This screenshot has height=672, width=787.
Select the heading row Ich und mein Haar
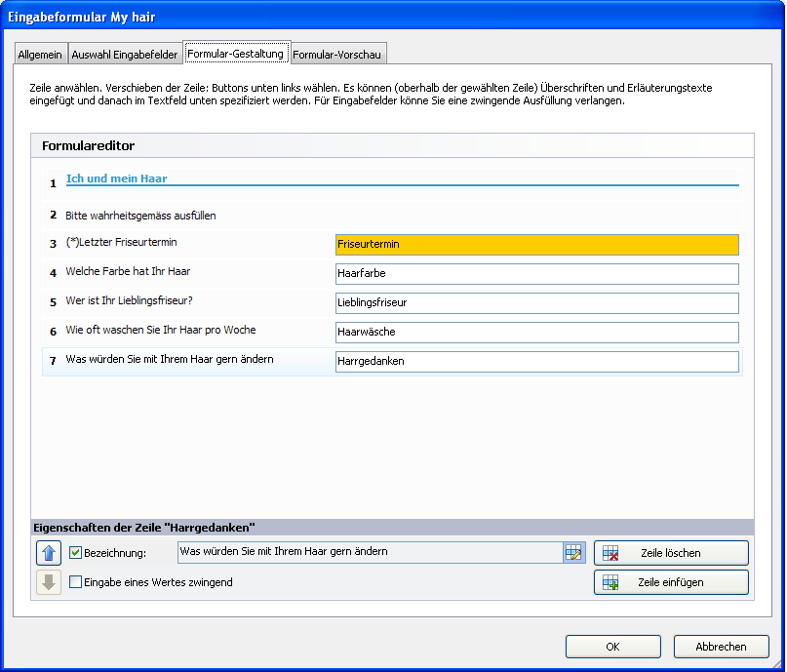click(117, 178)
